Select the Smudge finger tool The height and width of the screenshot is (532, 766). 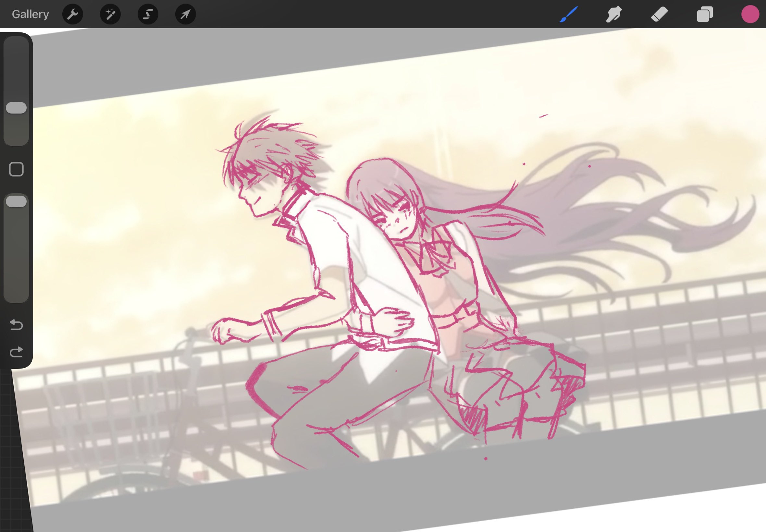tap(613, 14)
